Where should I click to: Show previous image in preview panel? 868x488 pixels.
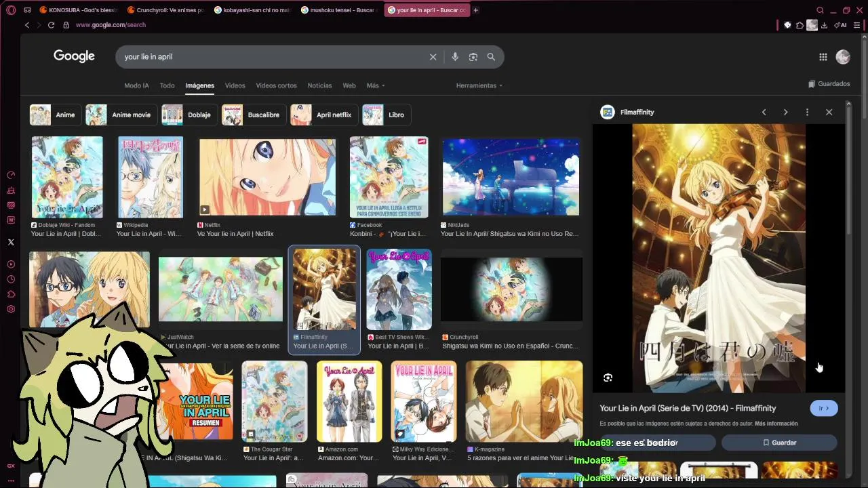764,112
